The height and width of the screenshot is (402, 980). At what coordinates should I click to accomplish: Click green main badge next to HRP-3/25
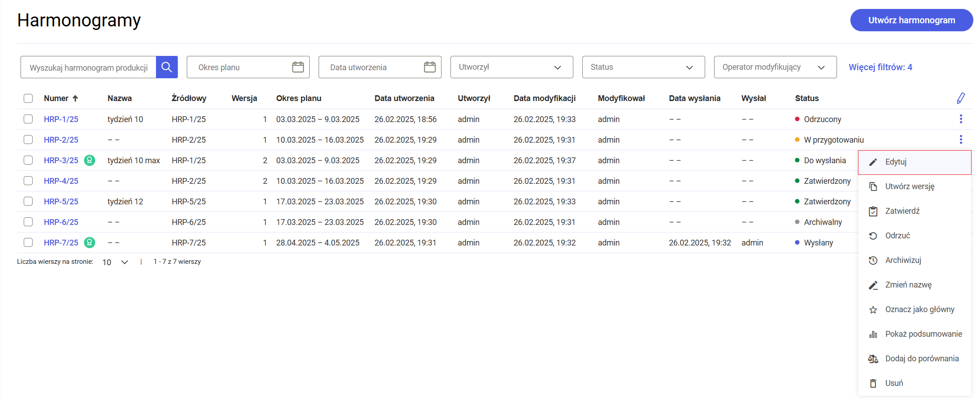click(89, 160)
